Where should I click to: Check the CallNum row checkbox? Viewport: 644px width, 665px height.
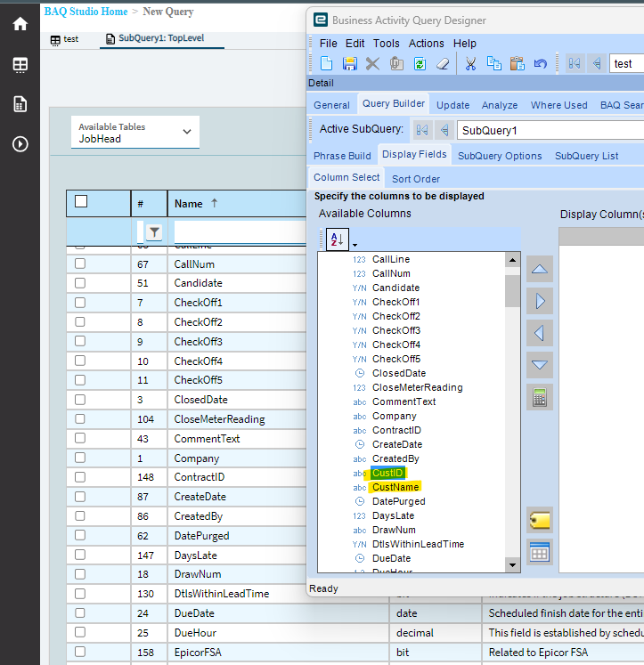point(80,264)
